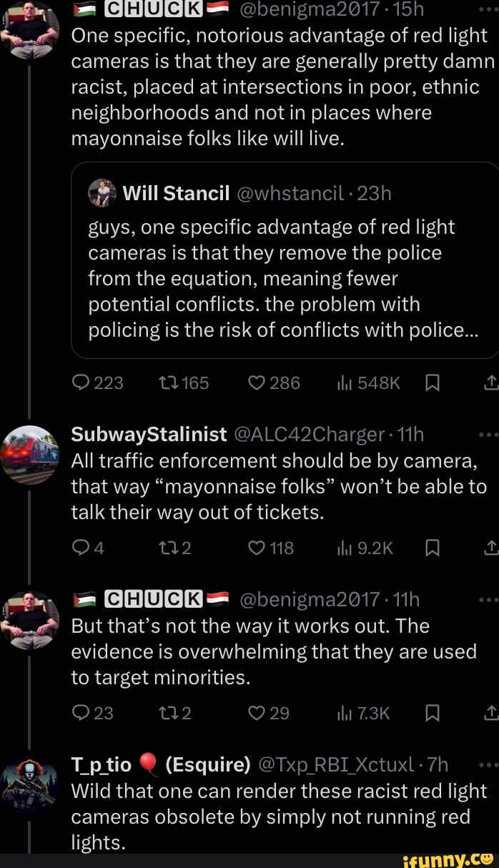
Task: Expand options menu for 11h CHUCK reply
Action: [x=489, y=599]
